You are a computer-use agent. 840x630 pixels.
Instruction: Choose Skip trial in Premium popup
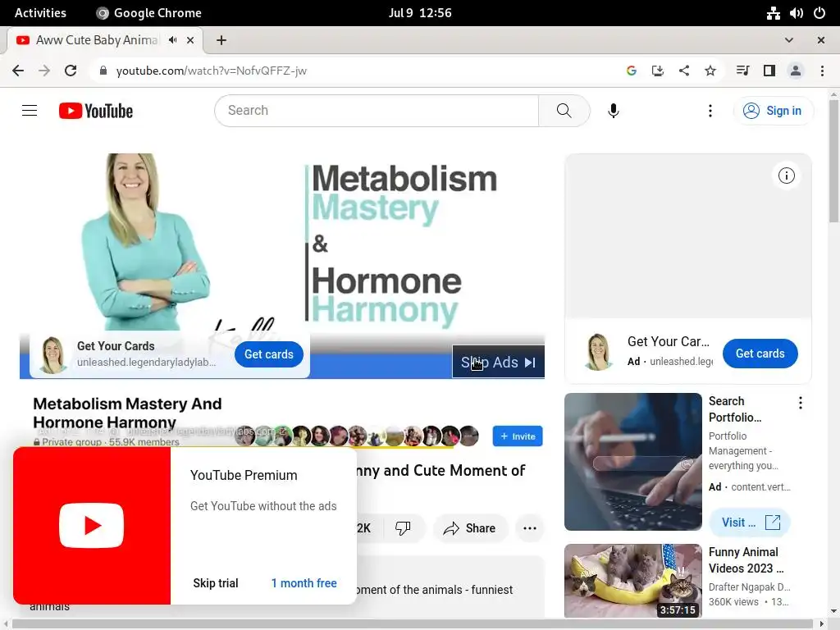216,583
